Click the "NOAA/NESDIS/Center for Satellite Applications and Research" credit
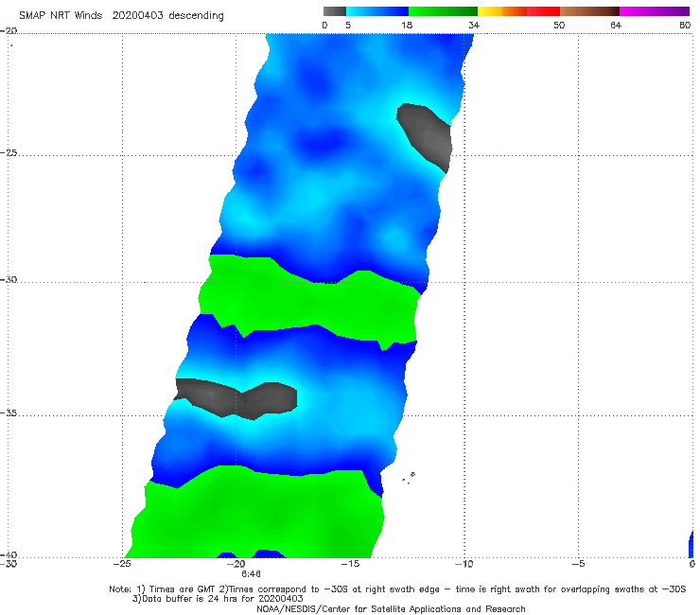Viewport: 700px width, 615px height. coord(391,609)
